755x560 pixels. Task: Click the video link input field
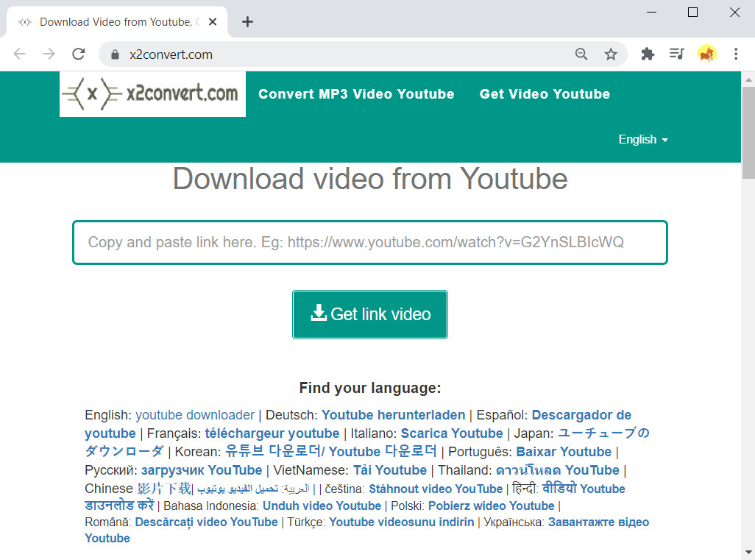369,242
